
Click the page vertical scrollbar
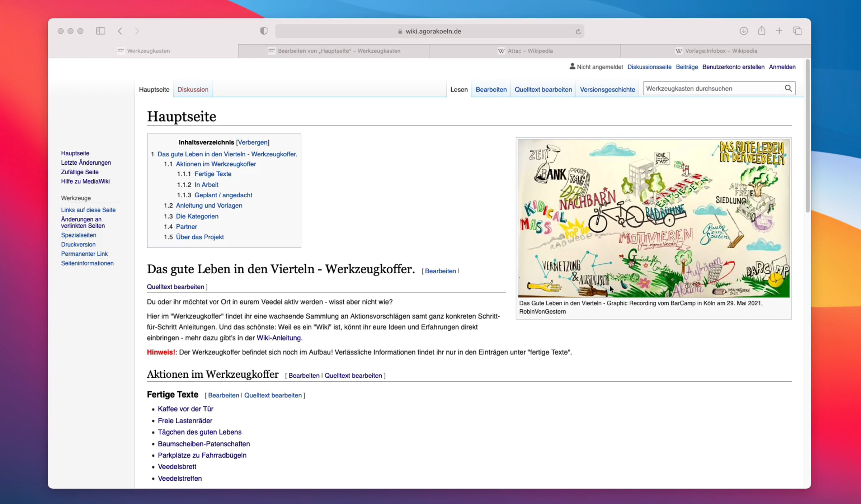point(807,136)
